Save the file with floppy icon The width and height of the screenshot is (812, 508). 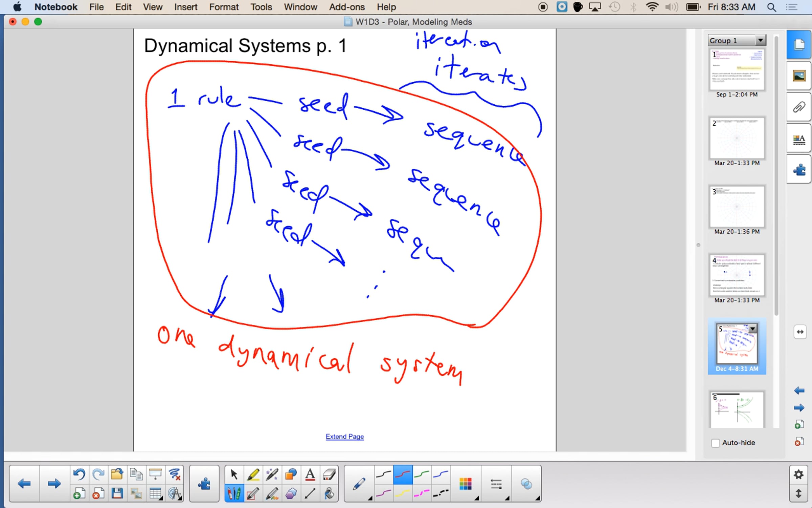pos(117,493)
